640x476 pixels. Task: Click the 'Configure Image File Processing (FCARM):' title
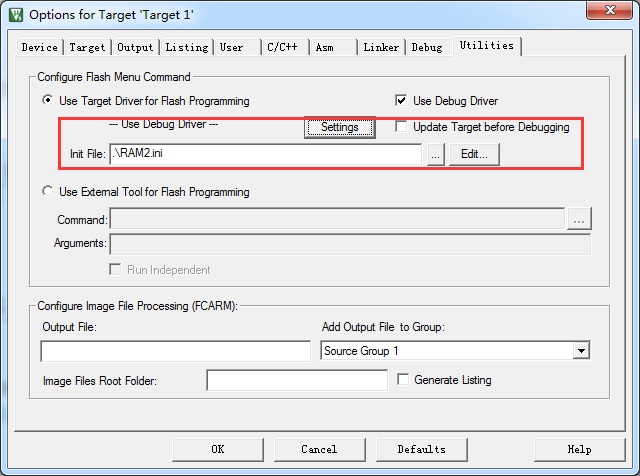[x=138, y=306]
